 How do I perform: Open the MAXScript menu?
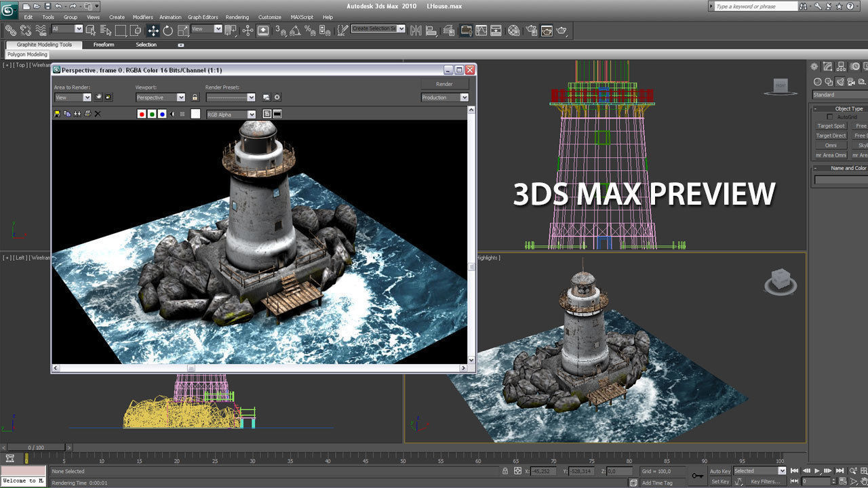click(303, 17)
